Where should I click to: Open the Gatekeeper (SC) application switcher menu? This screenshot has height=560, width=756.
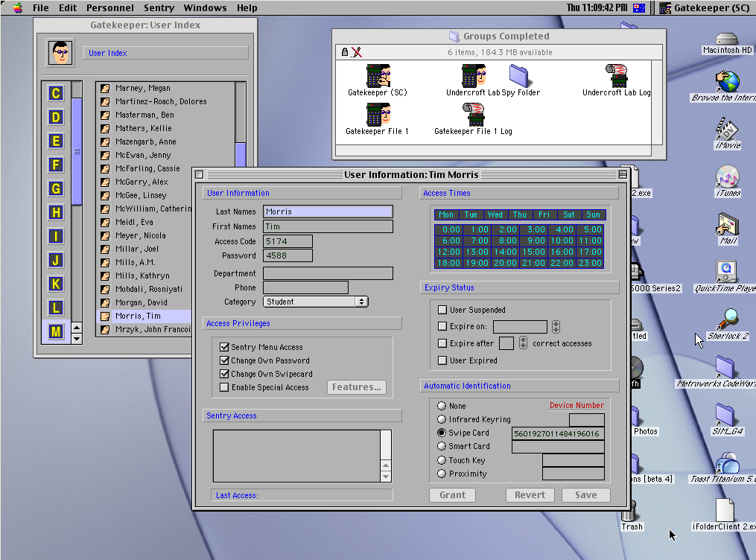pos(705,7)
